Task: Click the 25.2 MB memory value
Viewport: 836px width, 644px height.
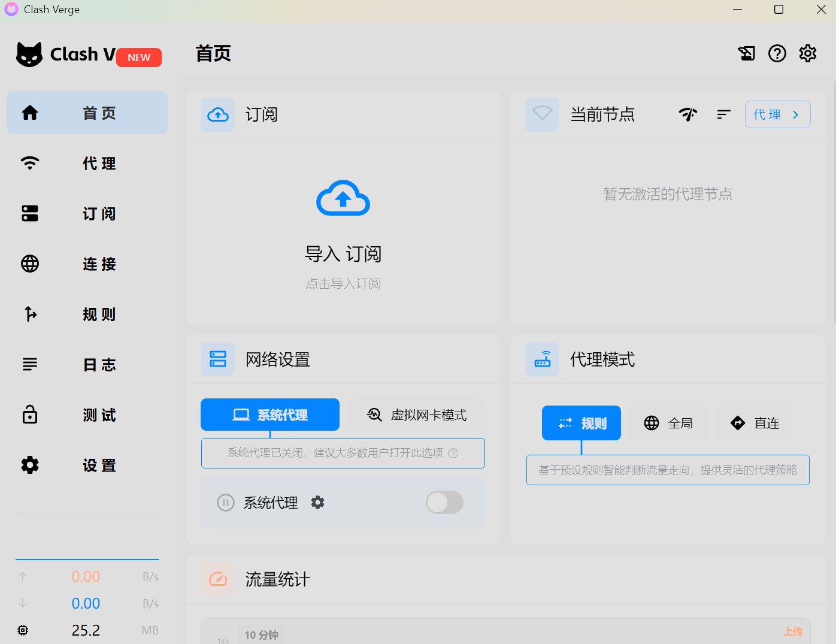Action: point(86,630)
